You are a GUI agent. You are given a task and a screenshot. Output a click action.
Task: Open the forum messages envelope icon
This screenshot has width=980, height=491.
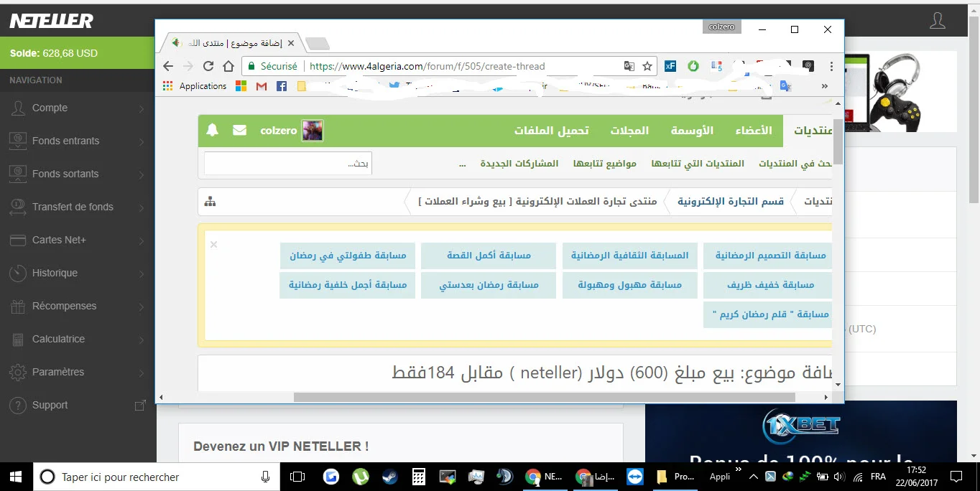coord(239,131)
